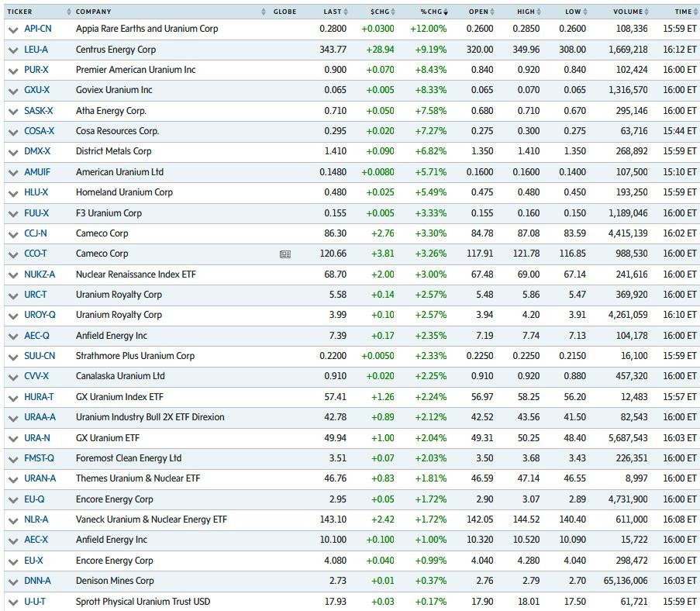Sort by HIGH column arrows
This screenshot has height=611, width=700.
click(x=539, y=12)
